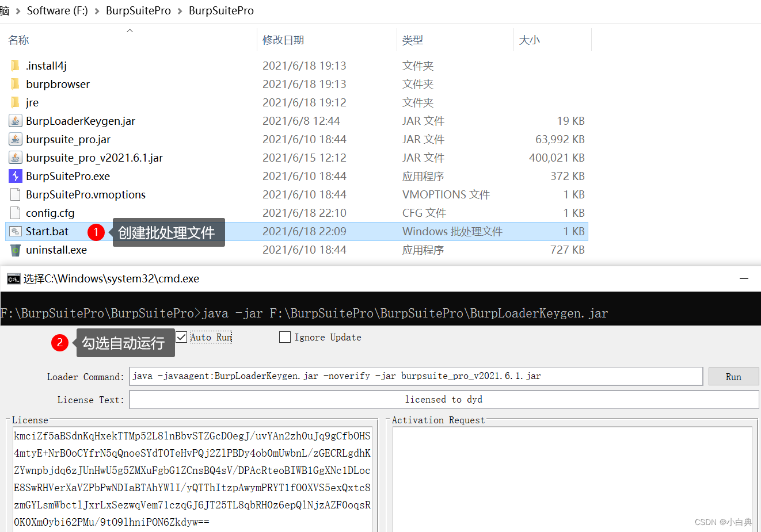Sort by 修改日期 column header
761x532 pixels.
click(283, 40)
